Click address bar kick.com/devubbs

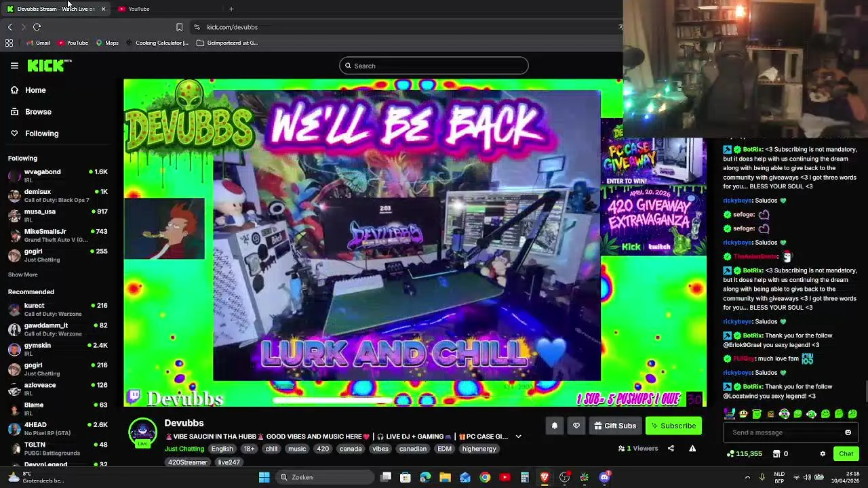point(232,27)
